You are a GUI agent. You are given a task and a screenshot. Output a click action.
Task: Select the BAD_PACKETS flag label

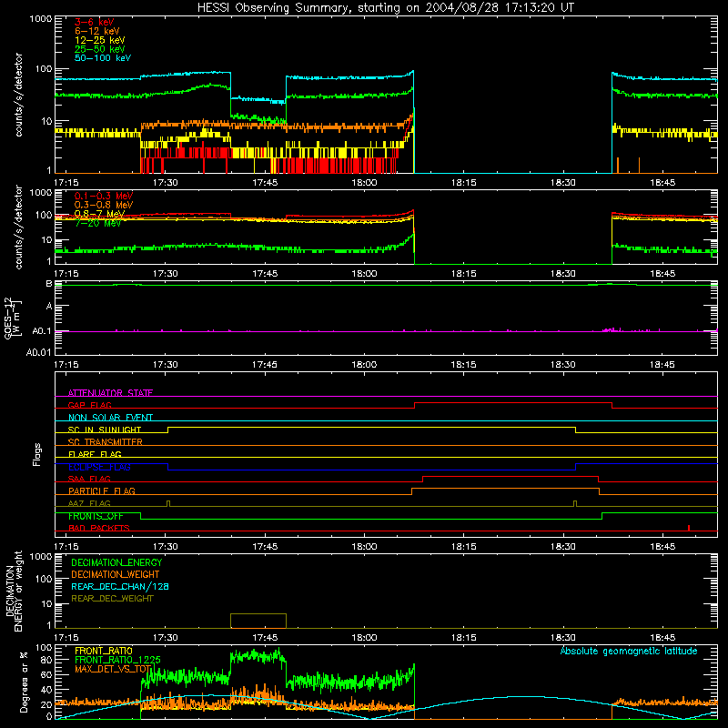(99, 528)
